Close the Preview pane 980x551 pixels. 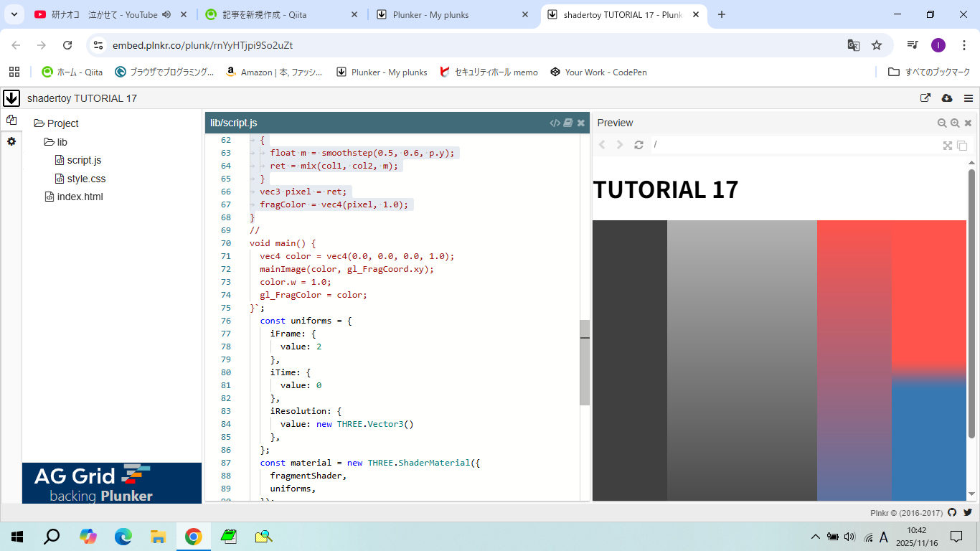pyautogui.click(x=968, y=123)
